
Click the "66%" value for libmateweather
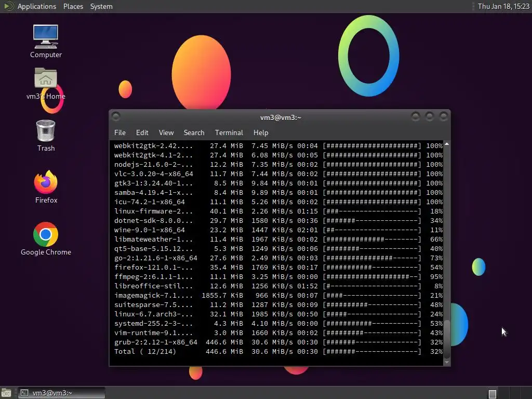(x=436, y=240)
